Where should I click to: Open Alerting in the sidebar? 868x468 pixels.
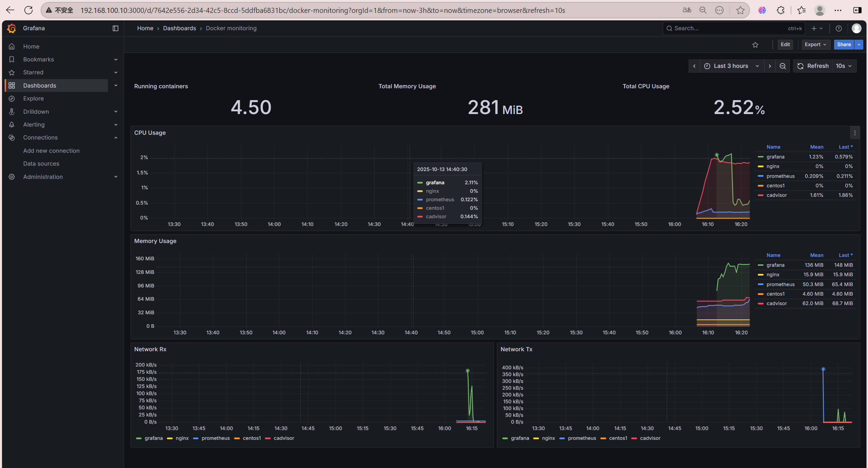click(34, 125)
